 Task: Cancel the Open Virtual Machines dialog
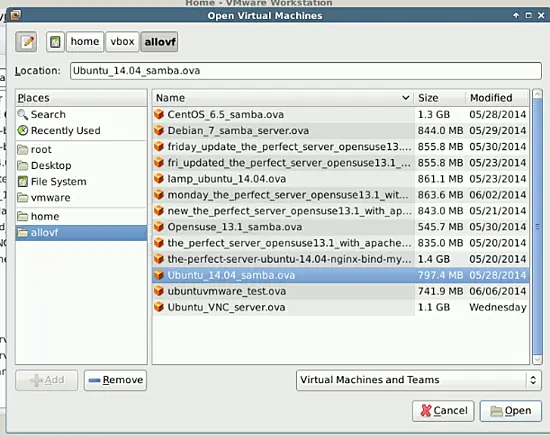pyautogui.click(x=443, y=411)
